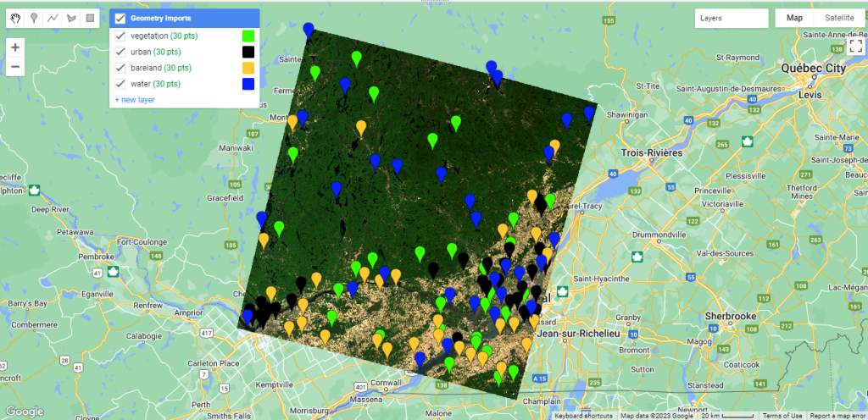This screenshot has height=420, width=868.
Task: Add a new geometry layer
Action: tap(135, 100)
